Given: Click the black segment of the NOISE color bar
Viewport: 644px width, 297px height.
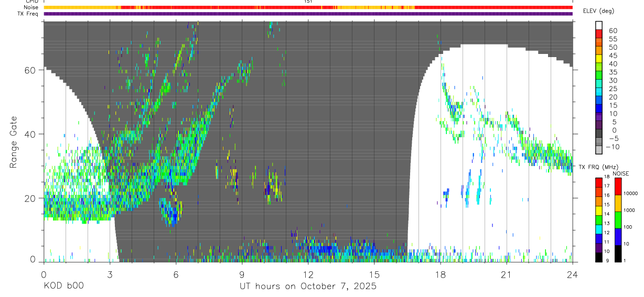Looking at the screenshot, I should click(x=618, y=254).
